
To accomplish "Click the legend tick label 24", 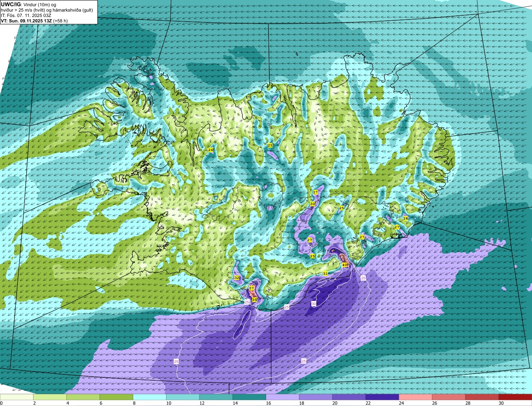I will tap(401, 403).
